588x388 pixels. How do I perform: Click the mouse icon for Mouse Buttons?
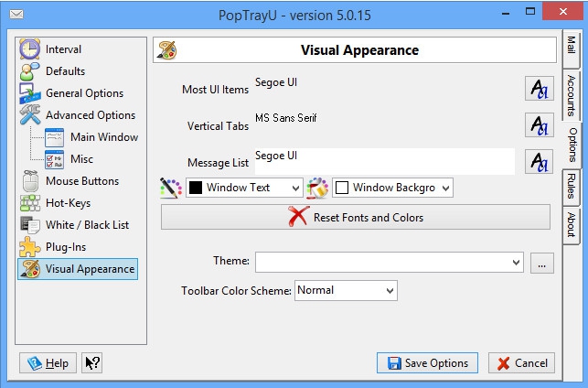pyautogui.click(x=30, y=181)
